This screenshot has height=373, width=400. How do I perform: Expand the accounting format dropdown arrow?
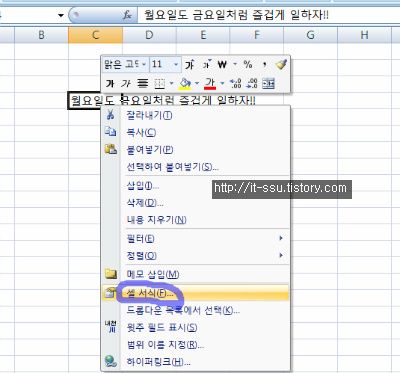click(x=235, y=64)
